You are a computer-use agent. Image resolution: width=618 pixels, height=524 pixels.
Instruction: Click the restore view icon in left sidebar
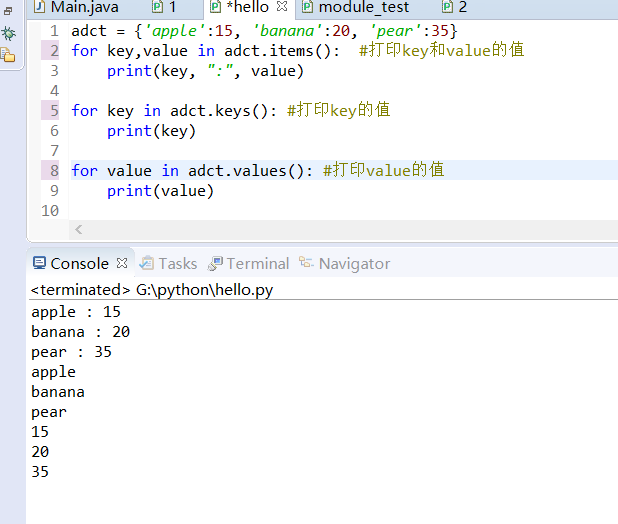8,11
